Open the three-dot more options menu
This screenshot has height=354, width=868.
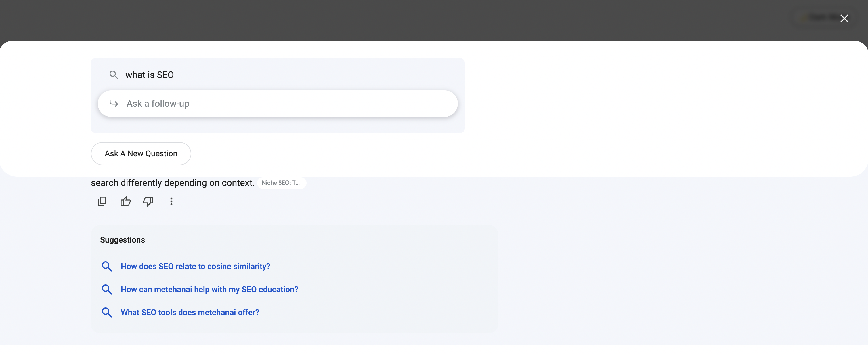[x=171, y=201]
